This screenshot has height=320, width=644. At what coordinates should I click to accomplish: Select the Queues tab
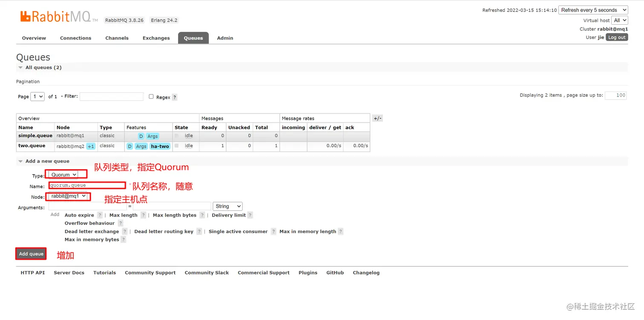[x=193, y=38]
